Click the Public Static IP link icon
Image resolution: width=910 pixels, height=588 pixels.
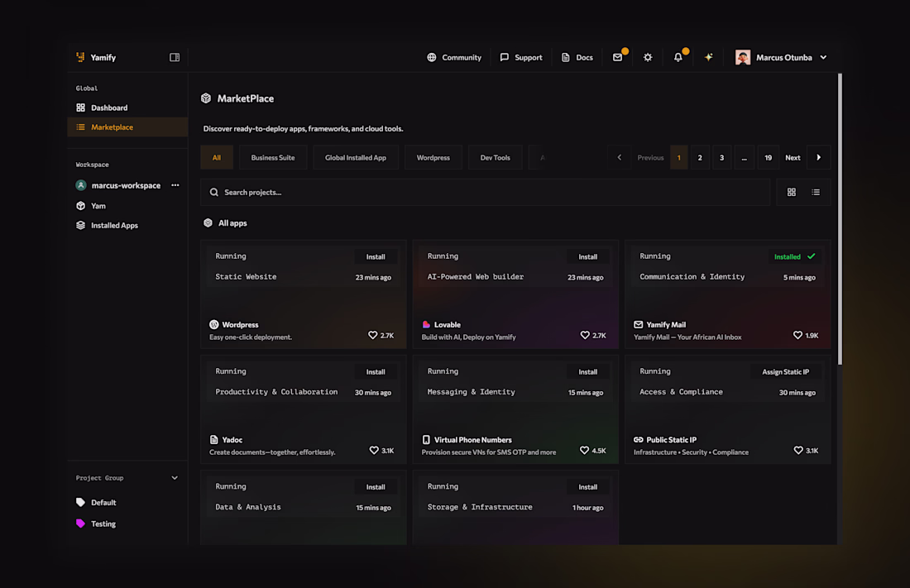coord(639,439)
